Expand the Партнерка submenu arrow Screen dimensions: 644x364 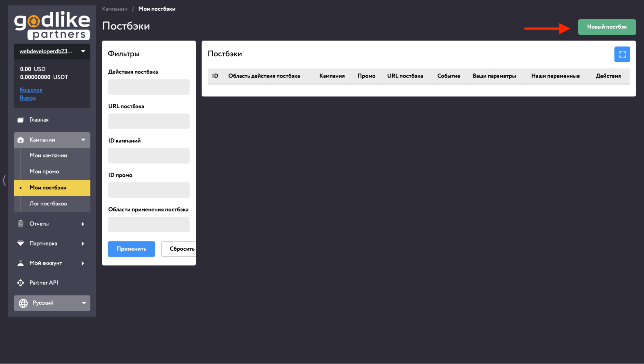[x=83, y=244]
